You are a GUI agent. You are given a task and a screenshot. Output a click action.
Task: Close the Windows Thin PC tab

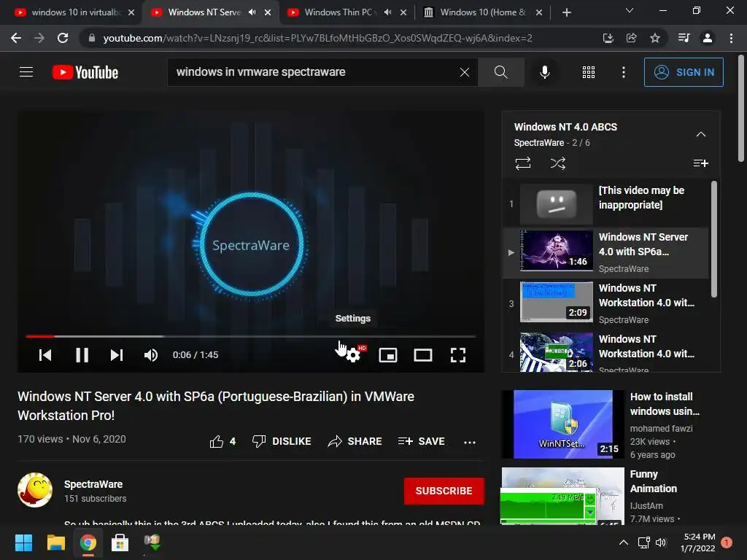403,12
